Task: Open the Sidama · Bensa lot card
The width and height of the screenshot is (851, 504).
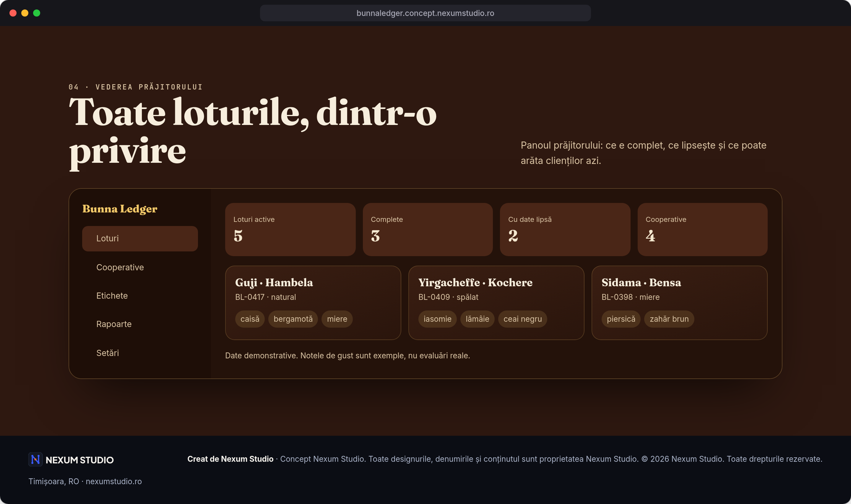Action: click(x=680, y=303)
